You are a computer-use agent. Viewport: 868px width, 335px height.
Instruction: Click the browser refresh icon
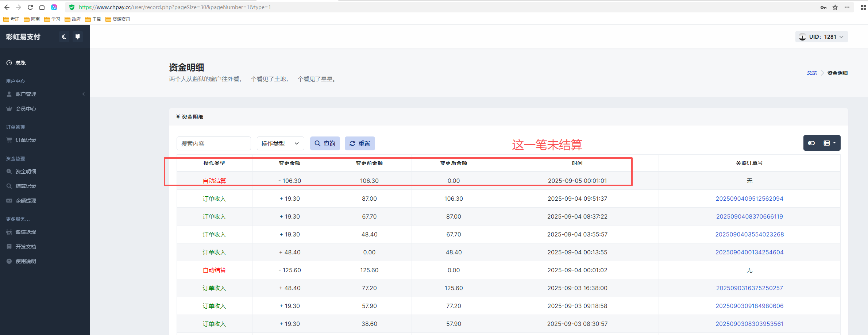coord(30,7)
